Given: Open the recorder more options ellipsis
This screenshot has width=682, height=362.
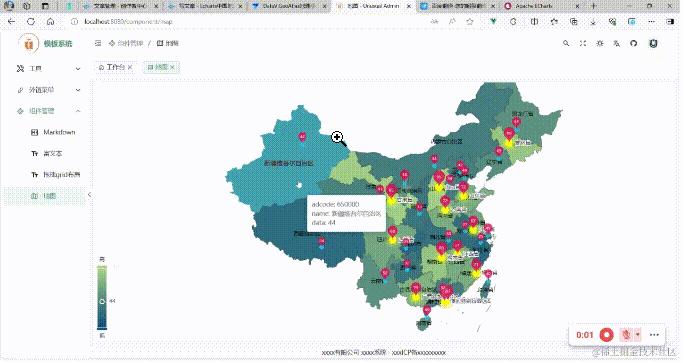Looking at the screenshot, I should coord(654,335).
